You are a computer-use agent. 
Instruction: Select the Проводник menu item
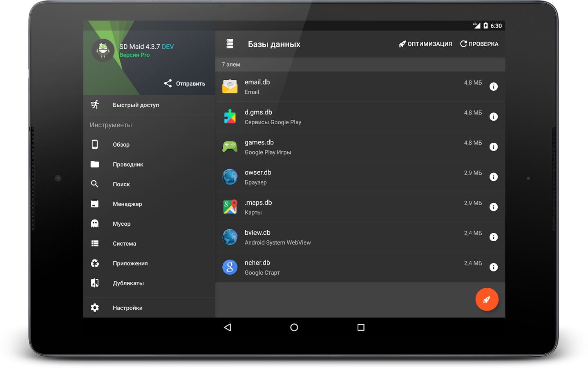coord(149,164)
